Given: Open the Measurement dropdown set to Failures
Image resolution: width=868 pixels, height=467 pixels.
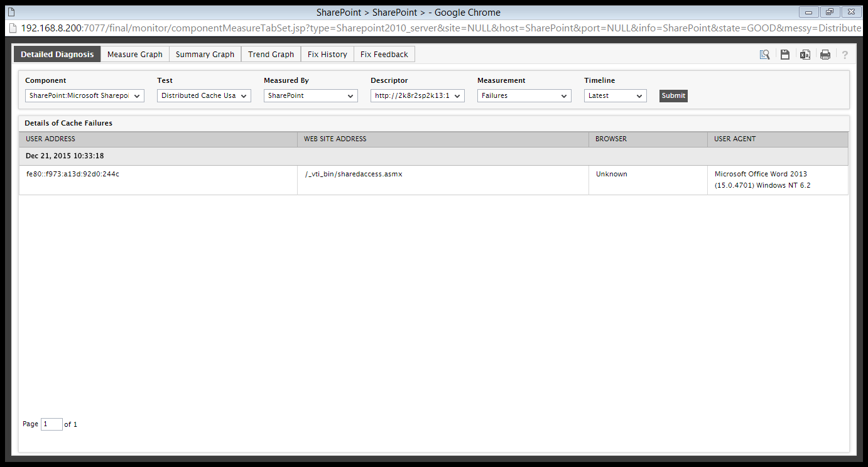Looking at the screenshot, I should tap(524, 95).
